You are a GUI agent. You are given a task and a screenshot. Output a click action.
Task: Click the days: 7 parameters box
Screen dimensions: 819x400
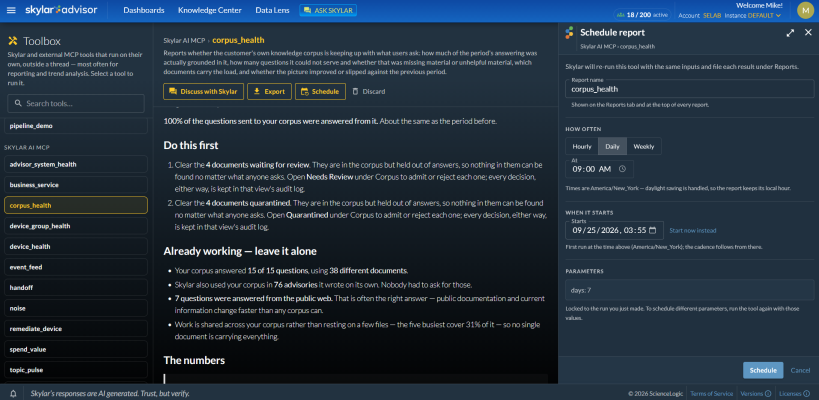click(x=689, y=290)
